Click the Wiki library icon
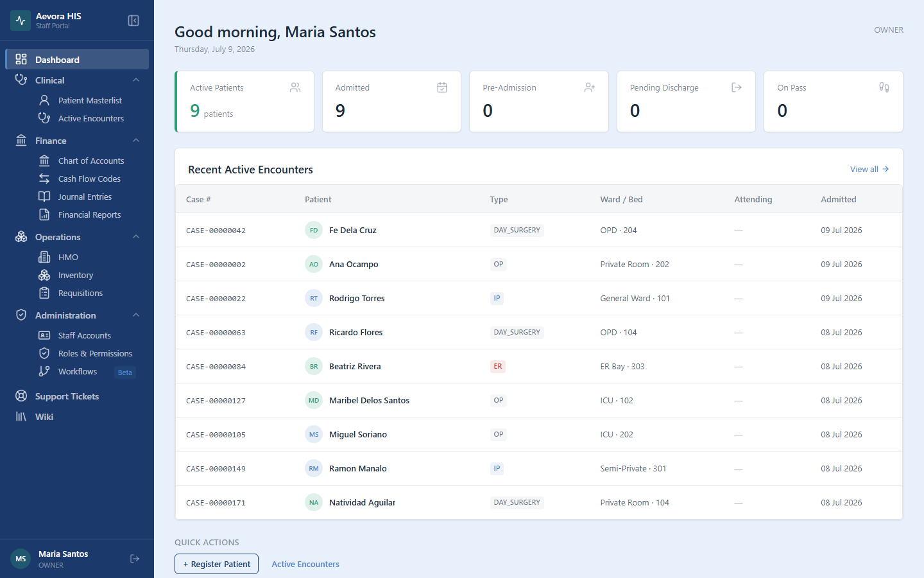The width and height of the screenshot is (924, 578). coord(21,416)
